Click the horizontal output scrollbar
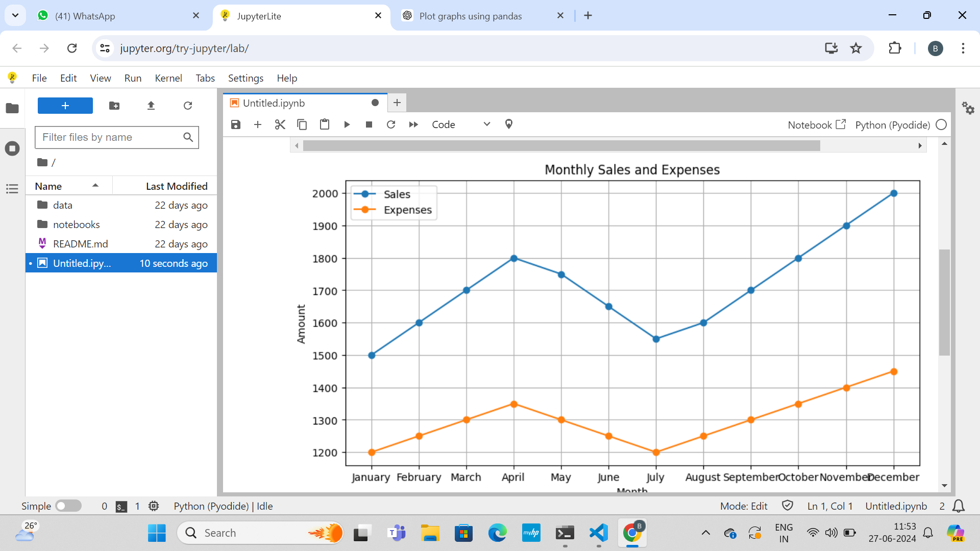980x551 pixels. point(561,146)
